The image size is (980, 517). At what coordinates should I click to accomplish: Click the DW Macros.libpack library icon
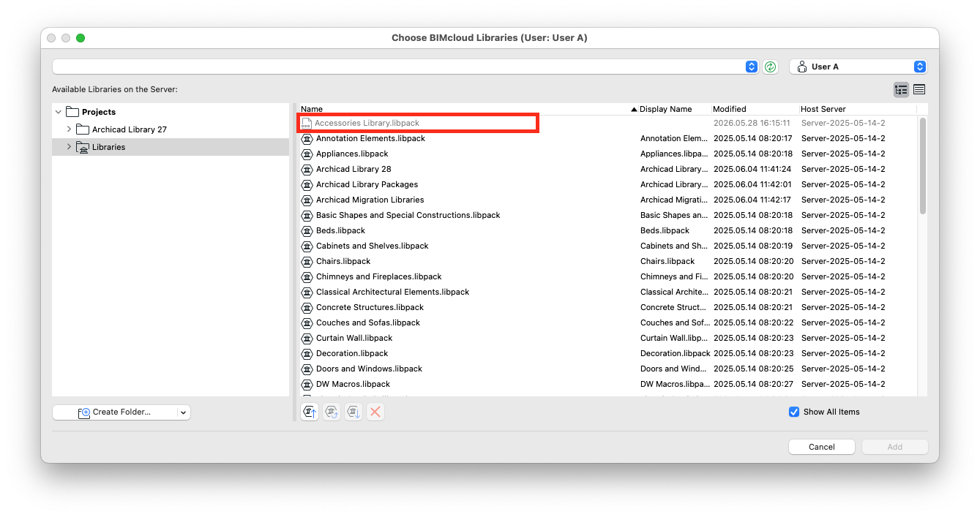(x=307, y=385)
